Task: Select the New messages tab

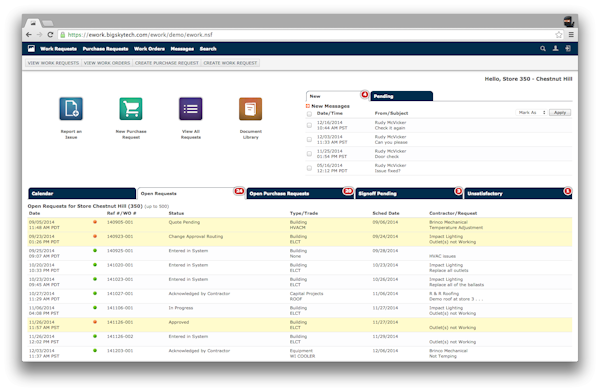Action: click(x=337, y=96)
